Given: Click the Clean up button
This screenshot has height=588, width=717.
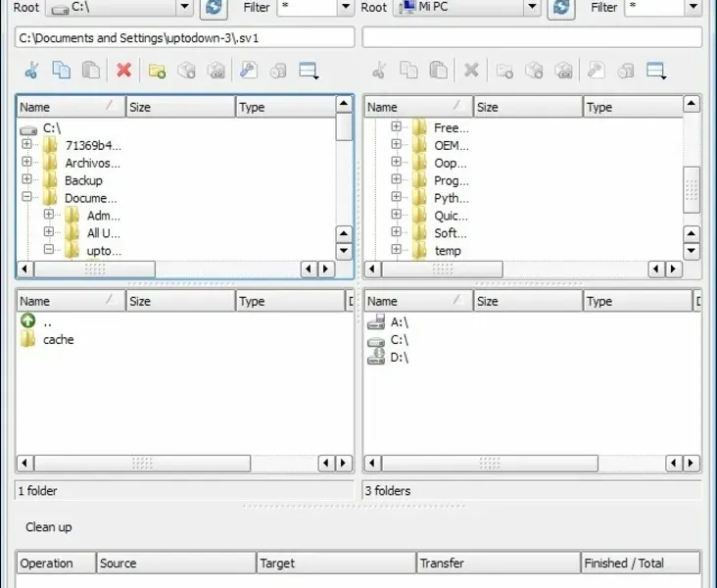Looking at the screenshot, I should 48,527.
